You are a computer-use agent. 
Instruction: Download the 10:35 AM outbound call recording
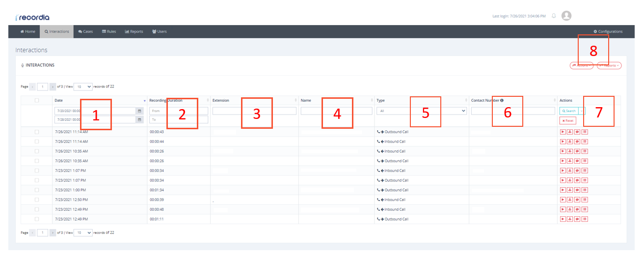pos(570,161)
